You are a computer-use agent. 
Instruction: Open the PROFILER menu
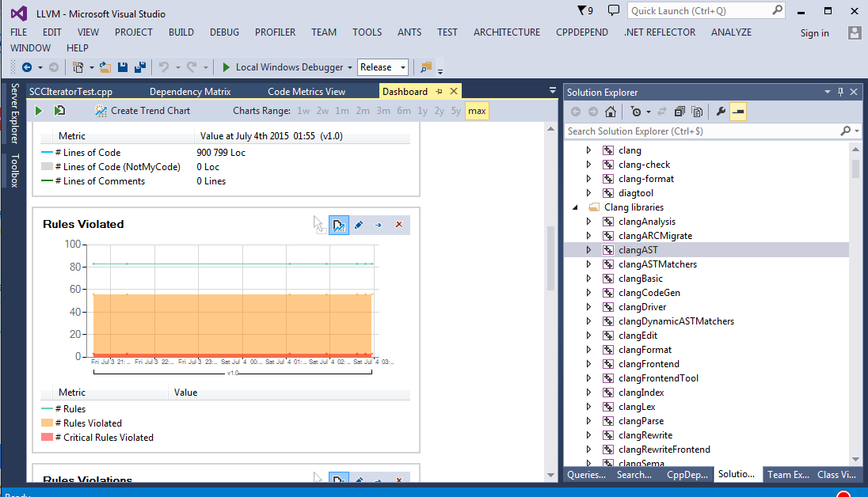[275, 32]
